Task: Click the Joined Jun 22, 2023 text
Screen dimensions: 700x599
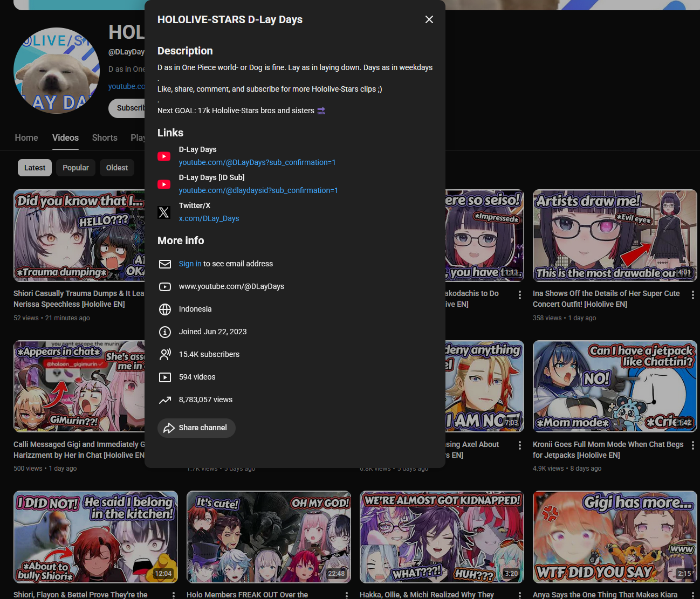Action: click(212, 332)
